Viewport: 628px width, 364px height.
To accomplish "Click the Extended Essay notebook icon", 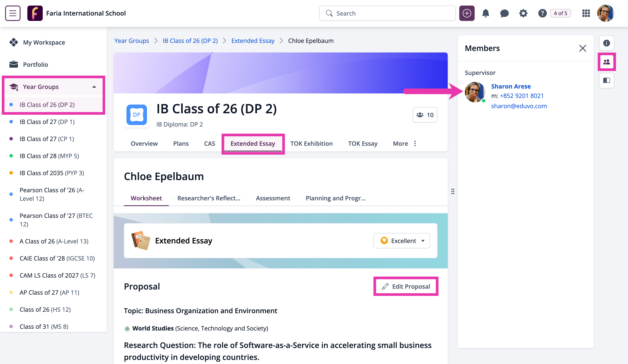I will [x=141, y=240].
